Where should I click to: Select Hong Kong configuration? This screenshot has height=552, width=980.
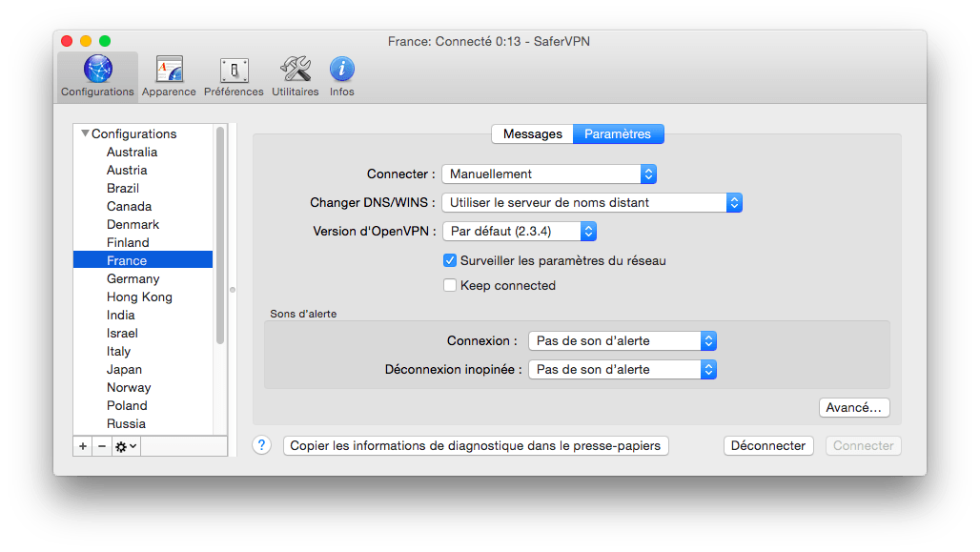(143, 296)
